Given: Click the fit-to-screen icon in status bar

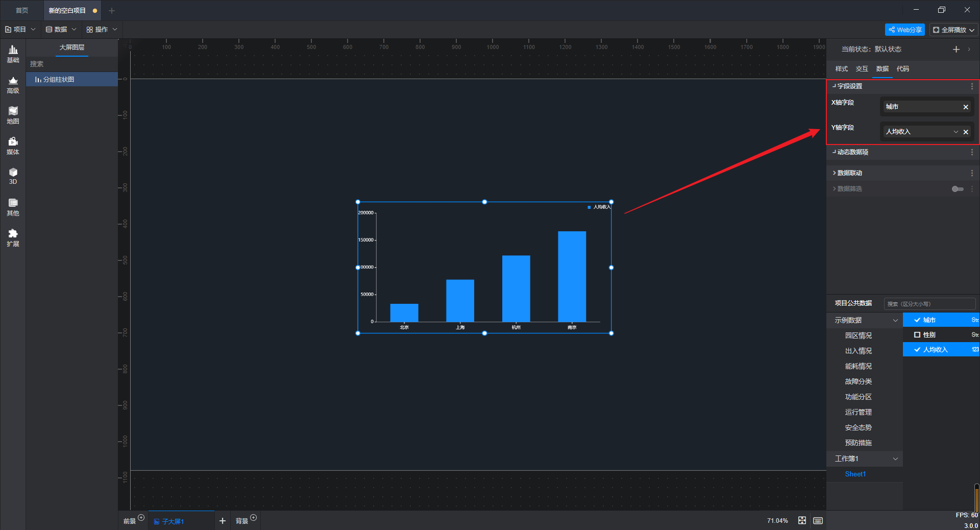Looking at the screenshot, I should click(x=802, y=520).
